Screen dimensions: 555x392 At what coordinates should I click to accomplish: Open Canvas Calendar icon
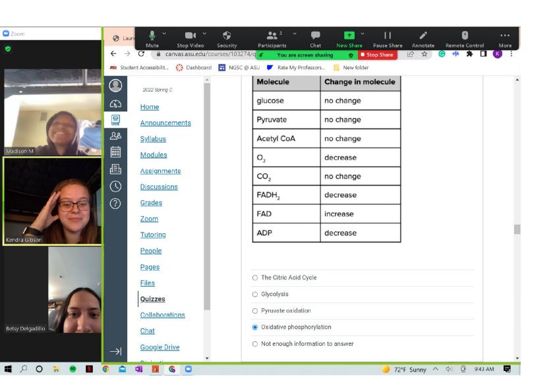click(x=115, y=152)
